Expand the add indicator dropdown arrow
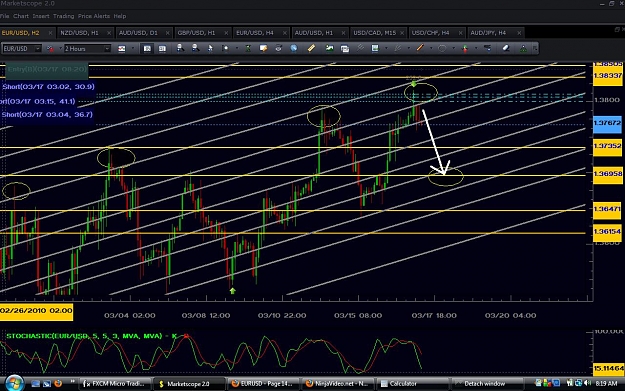The height and width of the screenshot is (391, 625). (x=386, y=49)
